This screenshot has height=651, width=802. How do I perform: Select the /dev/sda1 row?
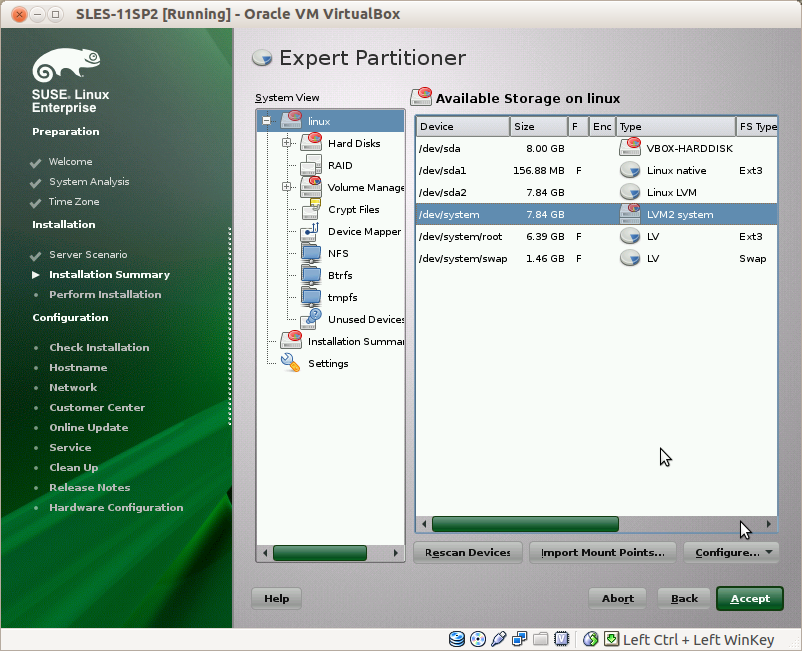click(x=596, y=170)
